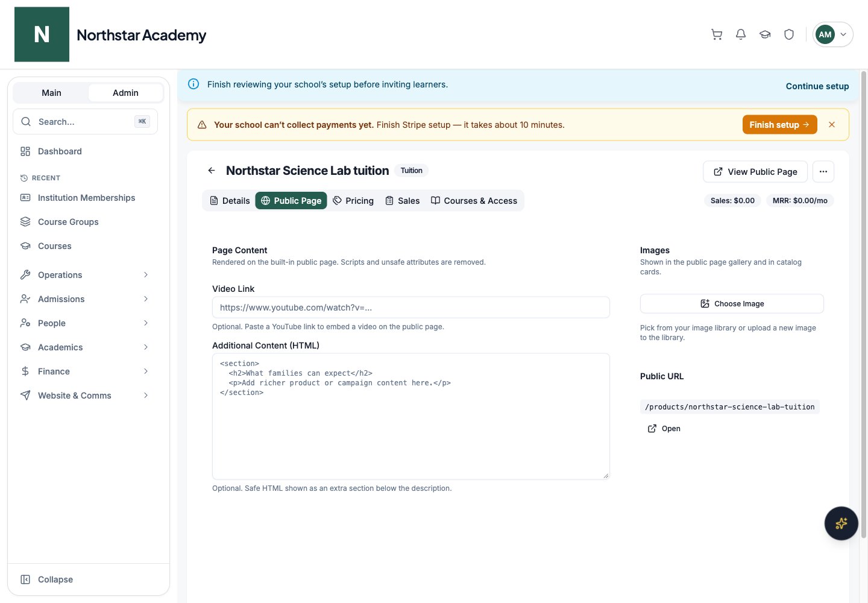Open the Sales tab

[403, 201]
